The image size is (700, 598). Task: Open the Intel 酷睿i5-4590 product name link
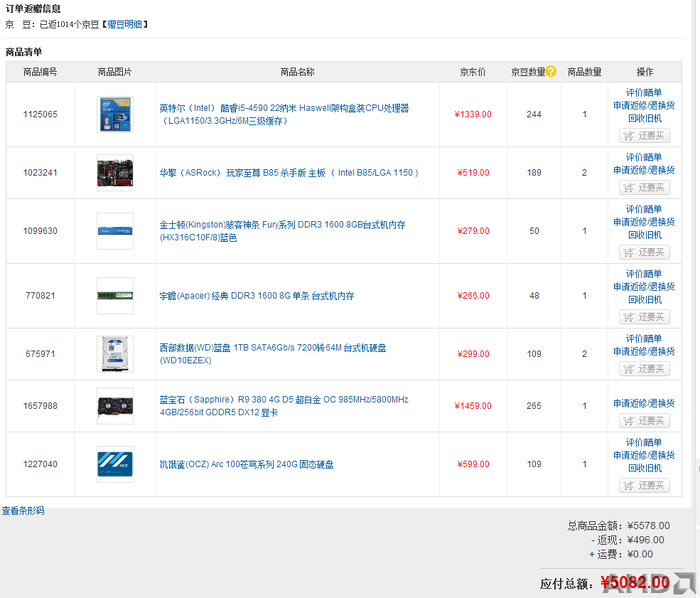(284, 114)
